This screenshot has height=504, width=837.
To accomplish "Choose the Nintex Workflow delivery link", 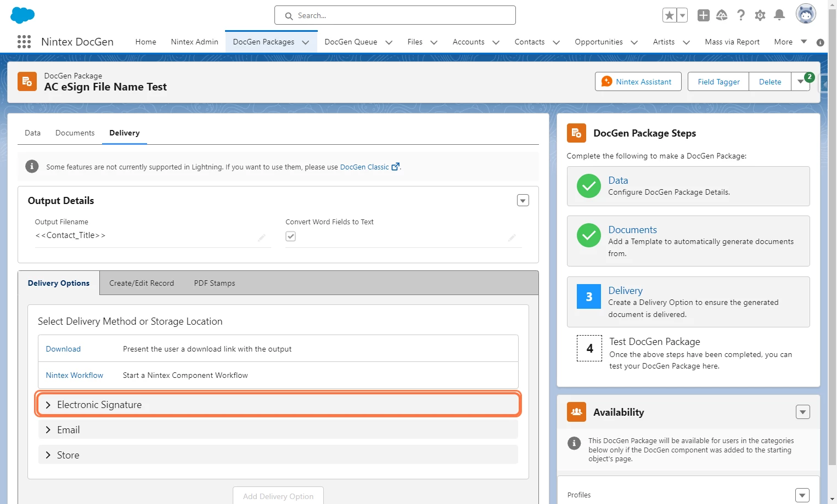I will tap(75, 375).
